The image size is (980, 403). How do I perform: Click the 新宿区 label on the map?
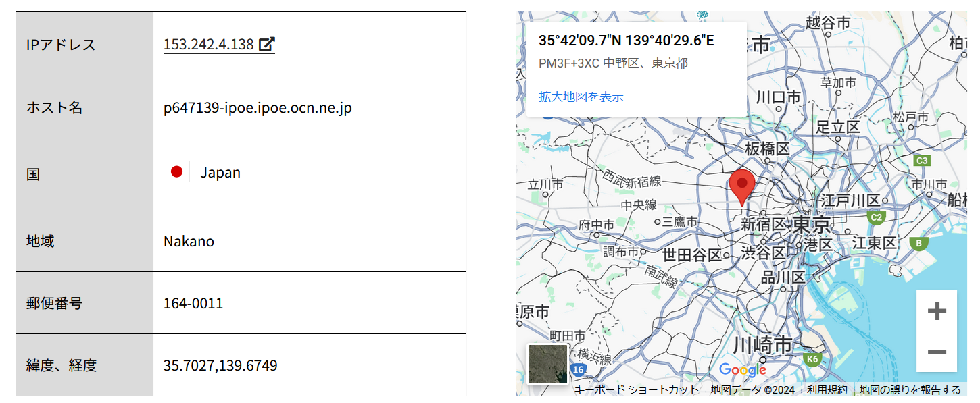point(764,224)
